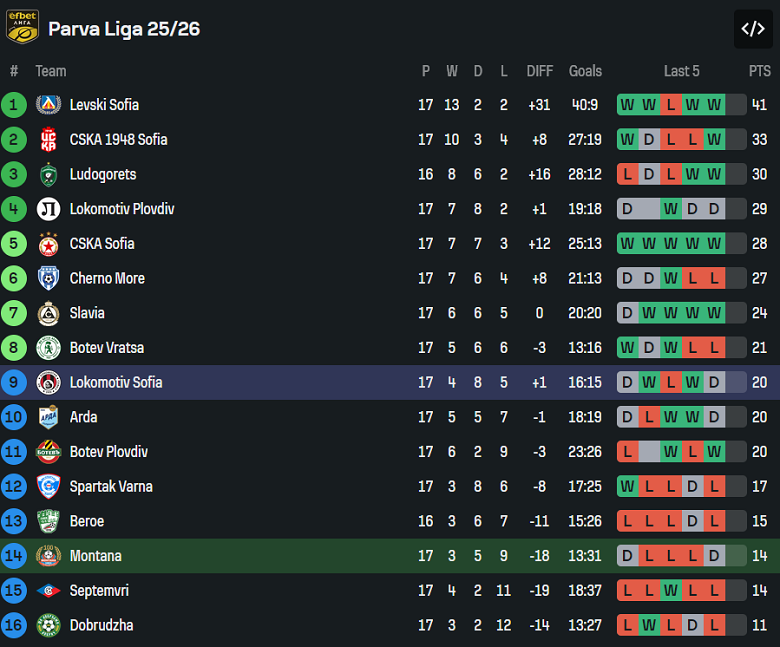Click Septemvri club logo

48,590
